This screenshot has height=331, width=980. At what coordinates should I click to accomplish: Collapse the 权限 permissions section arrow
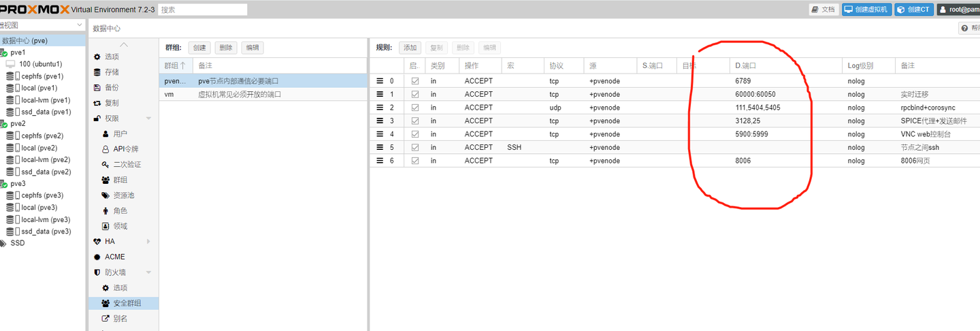(x=148, y=119)
